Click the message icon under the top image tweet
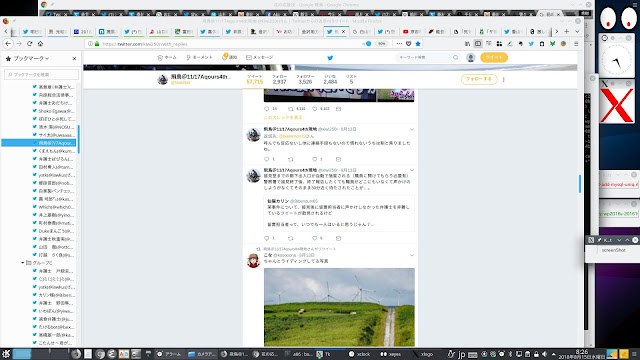This screenshot has height=360, width=640. [x=338, y=109]
